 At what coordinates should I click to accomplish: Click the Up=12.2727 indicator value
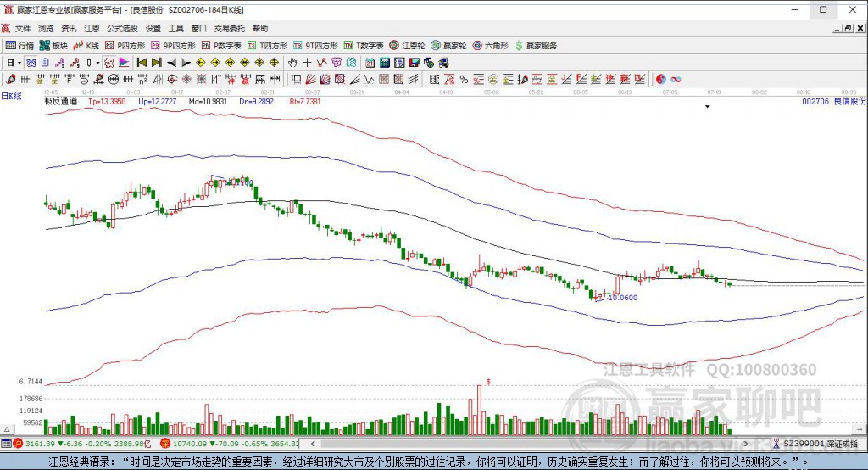158,102
